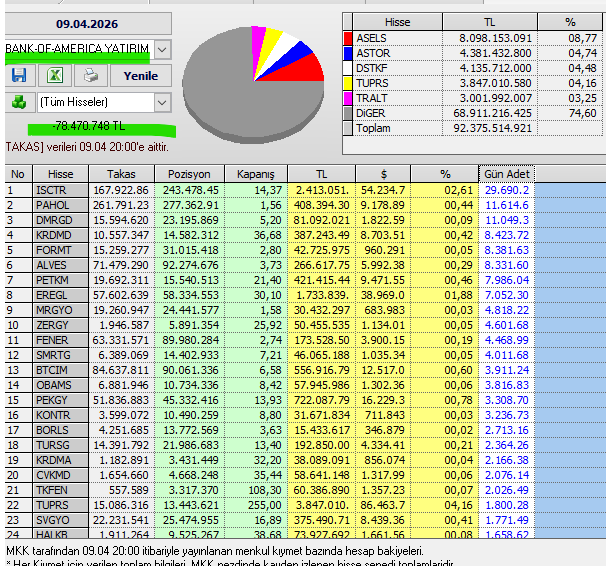Screen dimensions: 606x566
Task: Sort by the Pozisyon column header
Action: (189, 174)
